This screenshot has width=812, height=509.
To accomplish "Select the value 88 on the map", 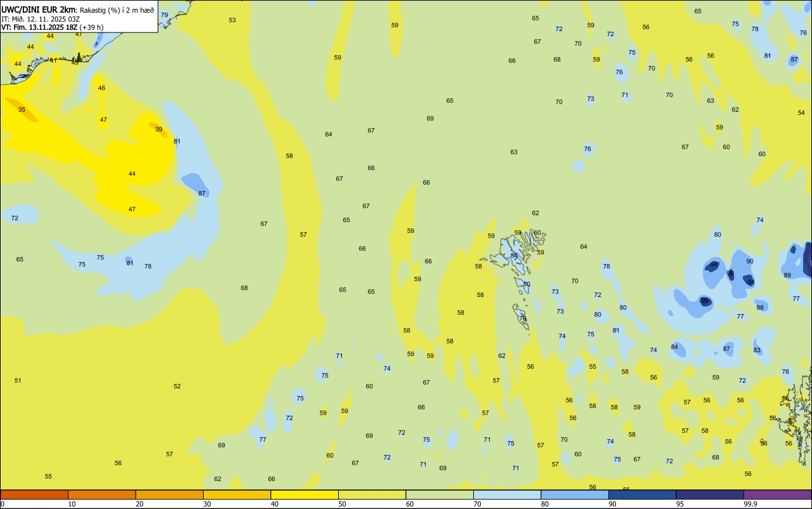I will pos(760,308).
